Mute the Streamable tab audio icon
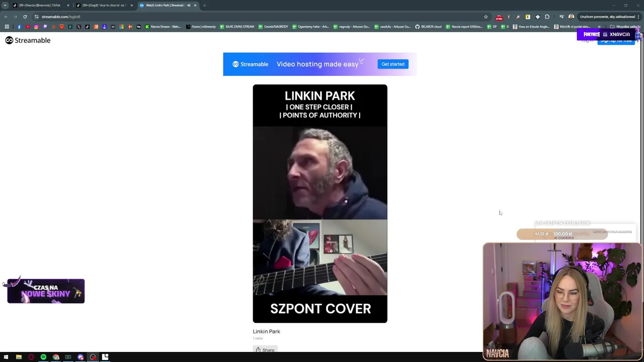Screen dimensions: 644x362 pyautogui.click(x=189, y=5)
